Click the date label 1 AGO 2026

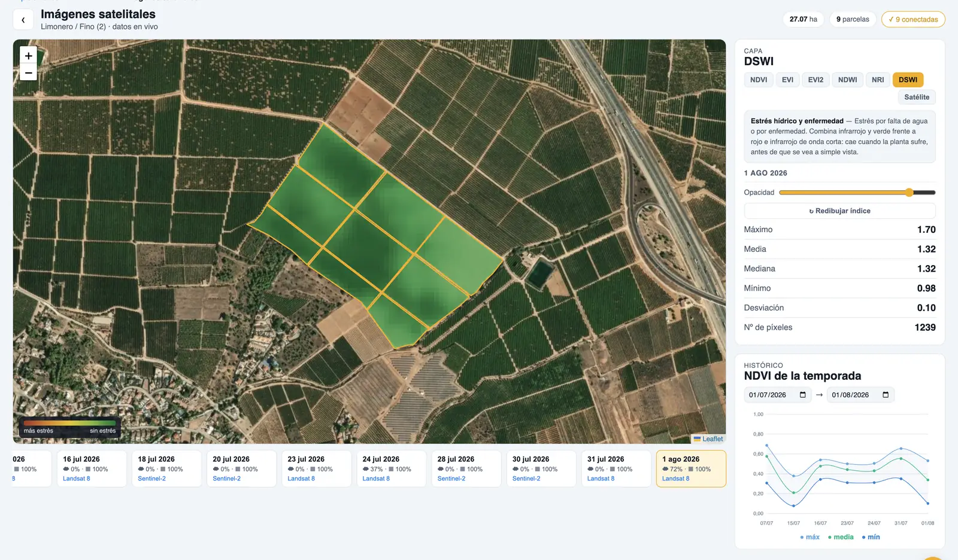coord(765,173)
